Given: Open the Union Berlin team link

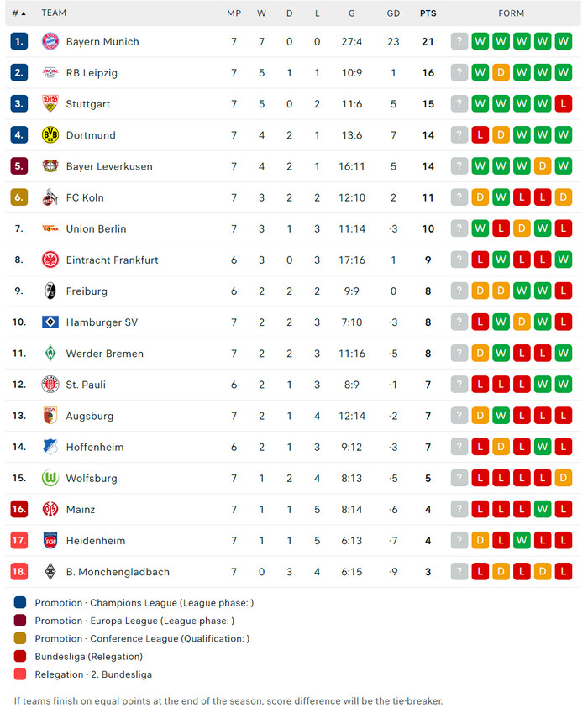Looking at the screenshot, I should (x=96, y=229).
